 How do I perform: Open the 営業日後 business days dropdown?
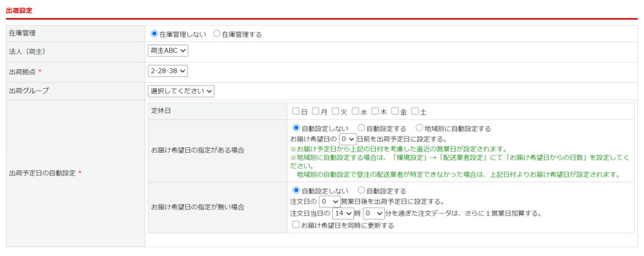point(330,202)
